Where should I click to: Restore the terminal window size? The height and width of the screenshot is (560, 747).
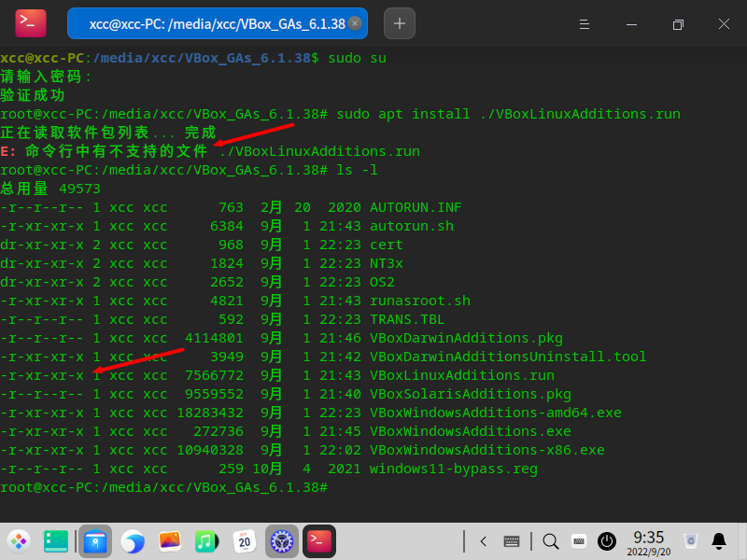coord(678,24)
